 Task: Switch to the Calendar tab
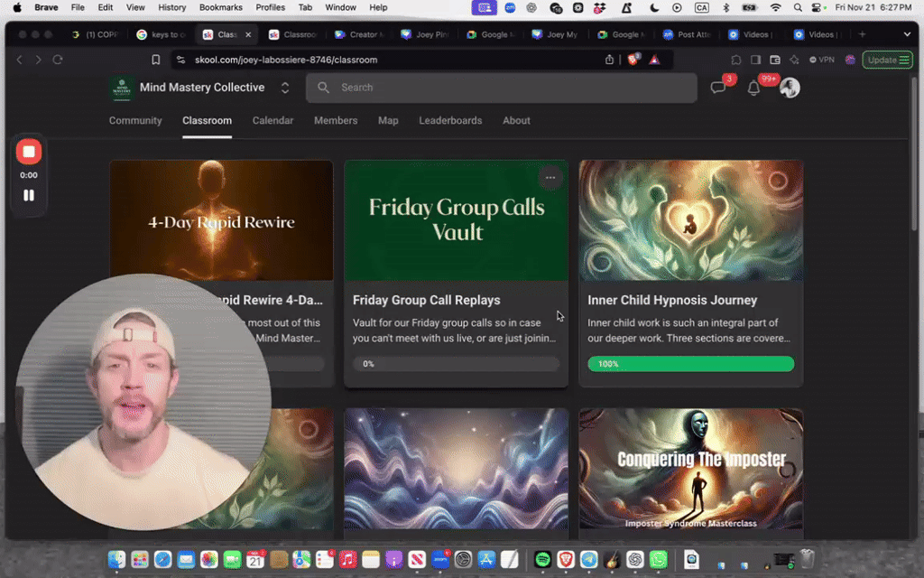click(x=273, y=120)
